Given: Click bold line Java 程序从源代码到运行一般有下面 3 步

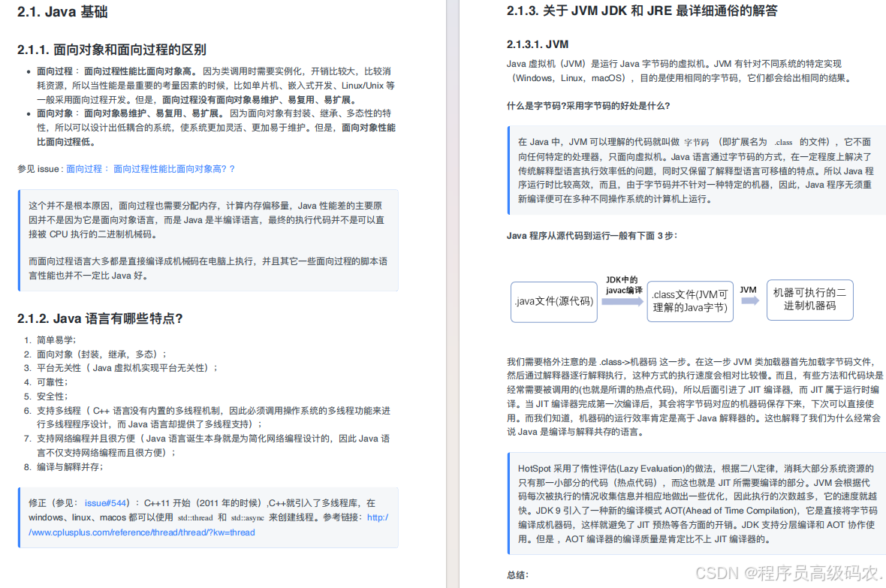Looking at the screenshot, I should 592,236.
